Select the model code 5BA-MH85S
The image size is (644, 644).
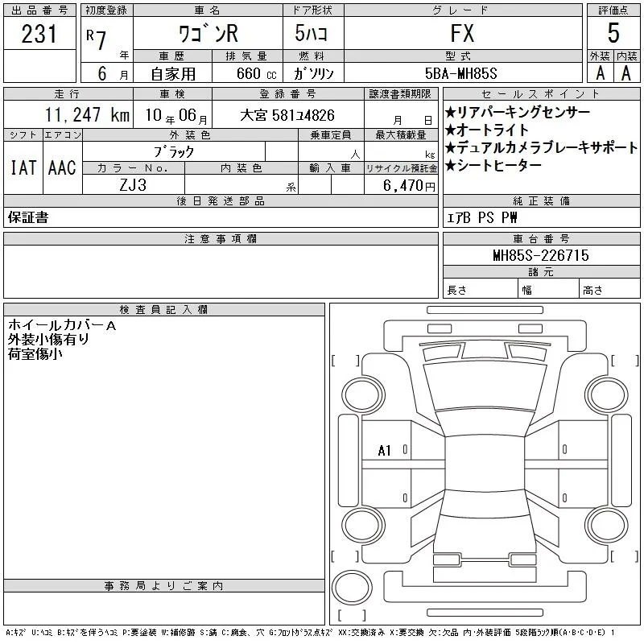coord(460,73)
